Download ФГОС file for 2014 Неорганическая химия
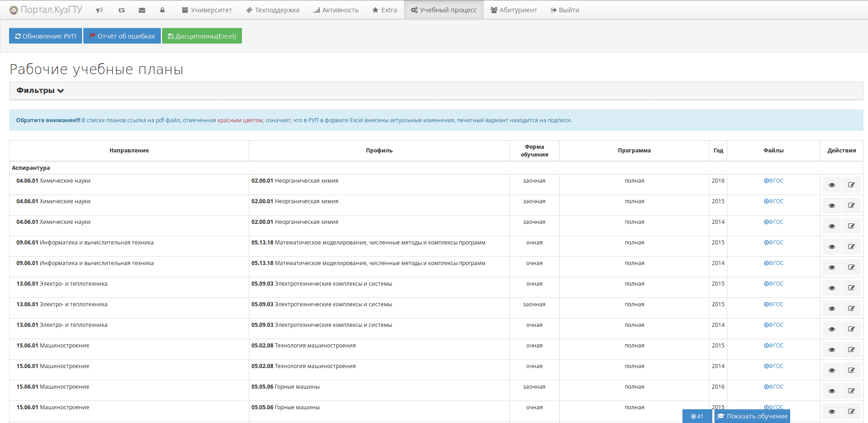 pos(774,222)
